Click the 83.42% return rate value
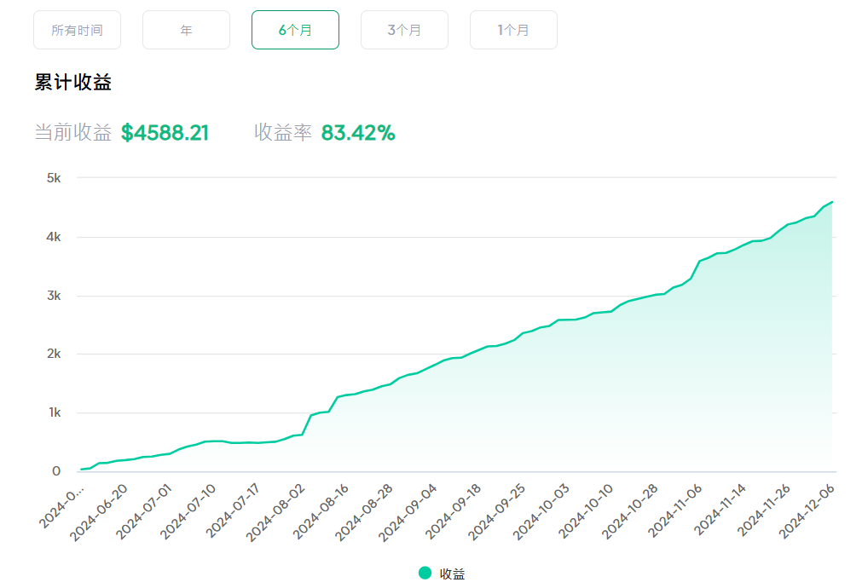868x588 pixels. [358, 133]
